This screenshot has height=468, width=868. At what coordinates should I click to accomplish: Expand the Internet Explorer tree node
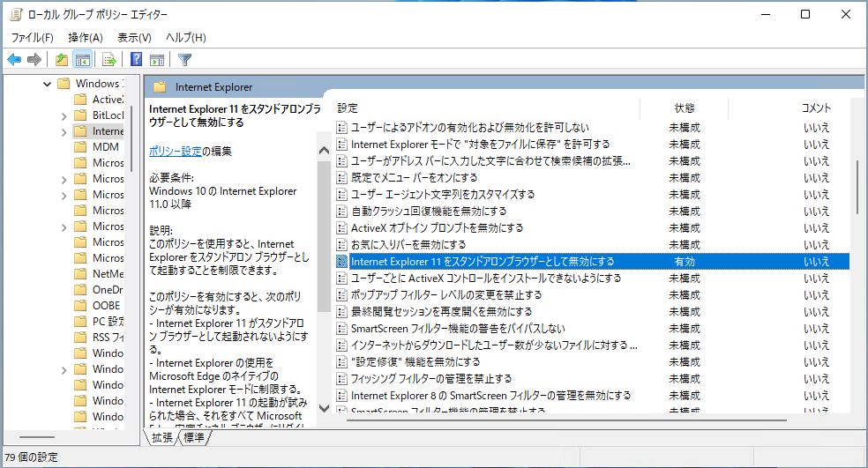(64, 132)
